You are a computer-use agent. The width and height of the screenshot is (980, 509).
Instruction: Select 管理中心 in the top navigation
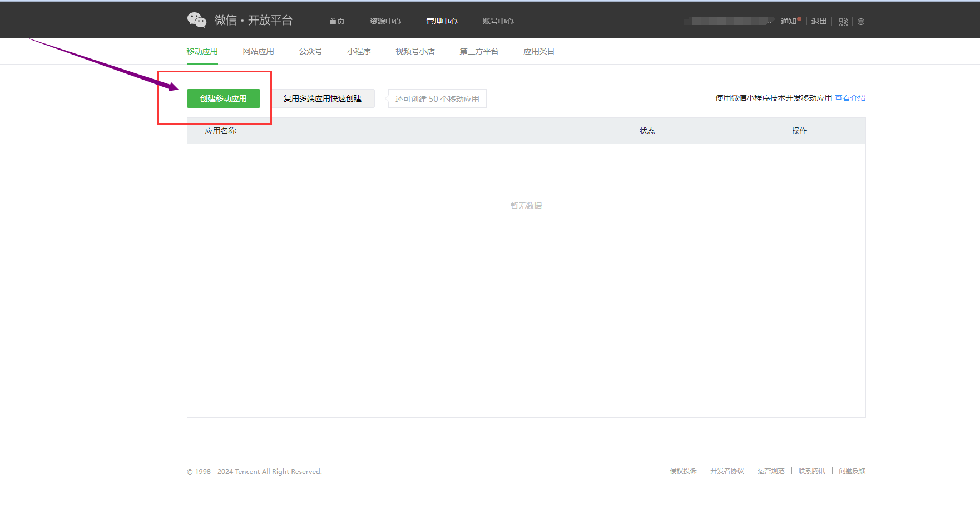coord(442,21)
